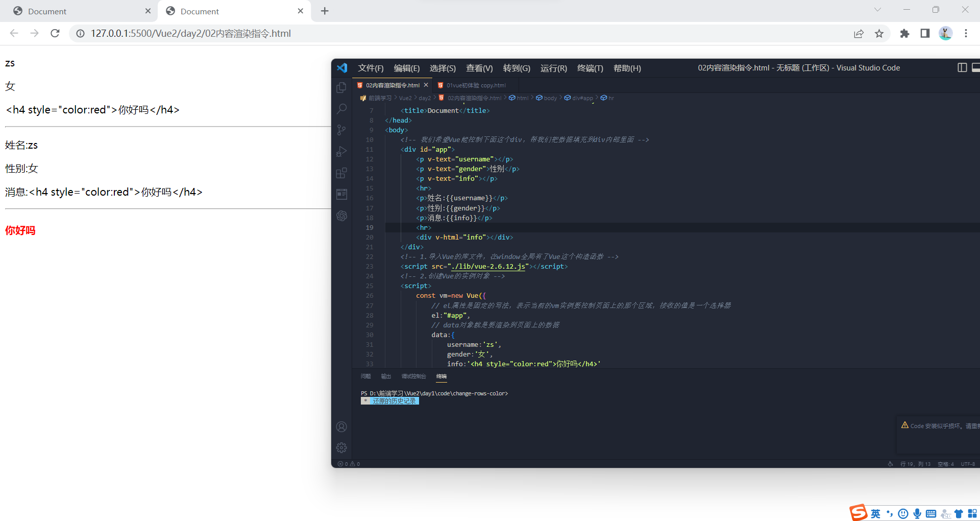This screenshot has width=980, height=521.
Task: Close the first Document browser tab
Action: coord(148,11)
